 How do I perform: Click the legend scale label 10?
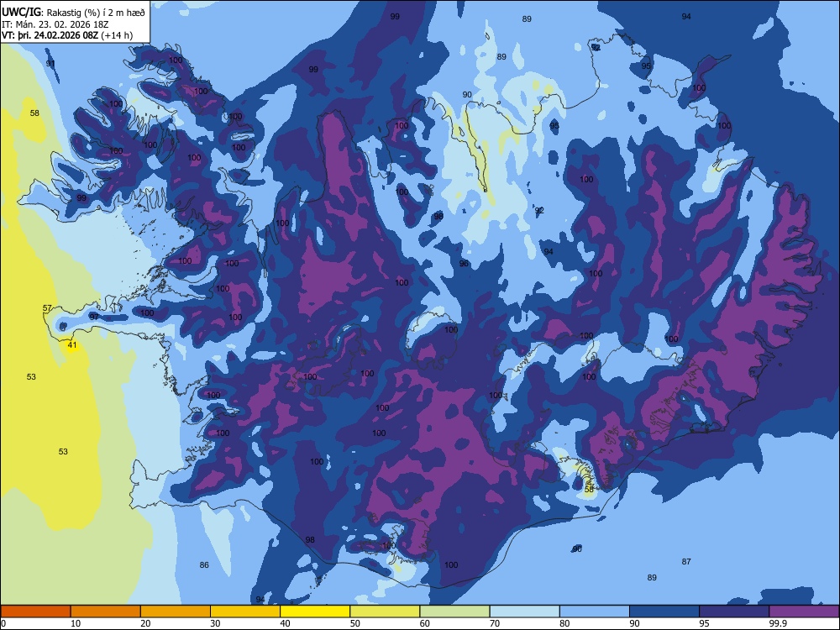pyautogui.click(x=76, y=623)
